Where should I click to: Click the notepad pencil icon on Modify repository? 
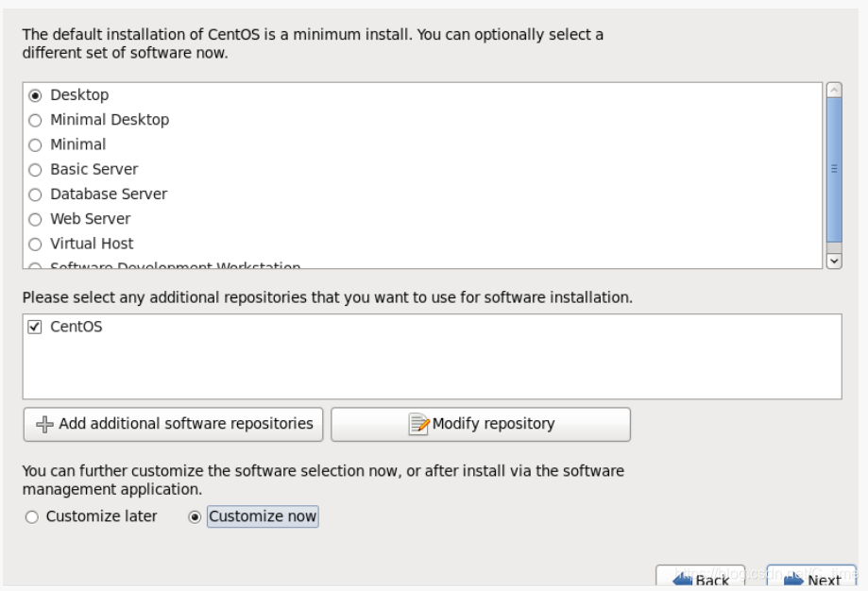click(419, 425)
